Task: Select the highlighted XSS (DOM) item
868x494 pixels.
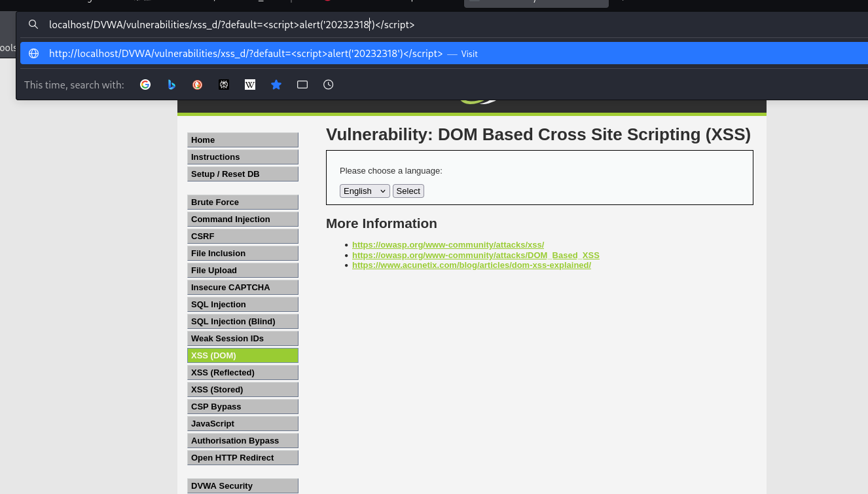Action: click(243, 356)
